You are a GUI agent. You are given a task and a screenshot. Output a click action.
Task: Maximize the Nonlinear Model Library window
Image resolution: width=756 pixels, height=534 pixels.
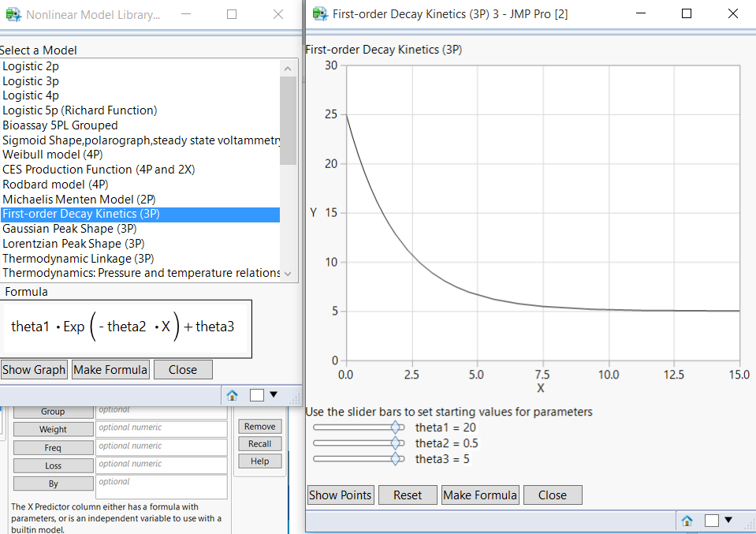tap(232, 14)
